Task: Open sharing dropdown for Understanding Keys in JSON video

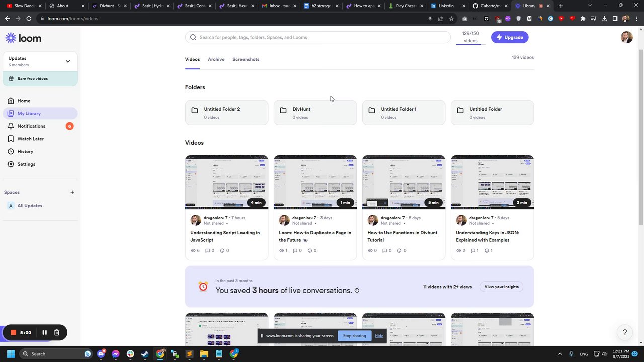Action: coord(481,223)
